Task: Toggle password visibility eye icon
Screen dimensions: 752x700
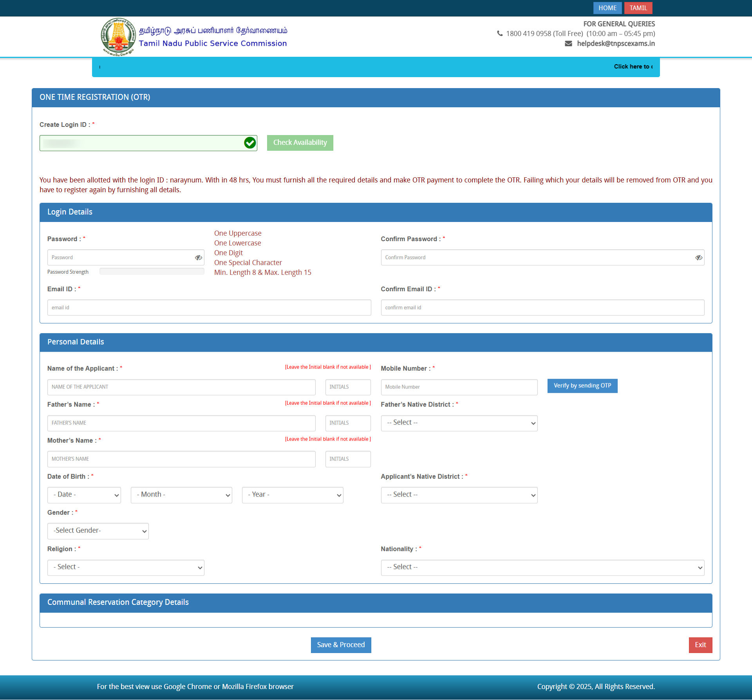Action: (199, 258)
